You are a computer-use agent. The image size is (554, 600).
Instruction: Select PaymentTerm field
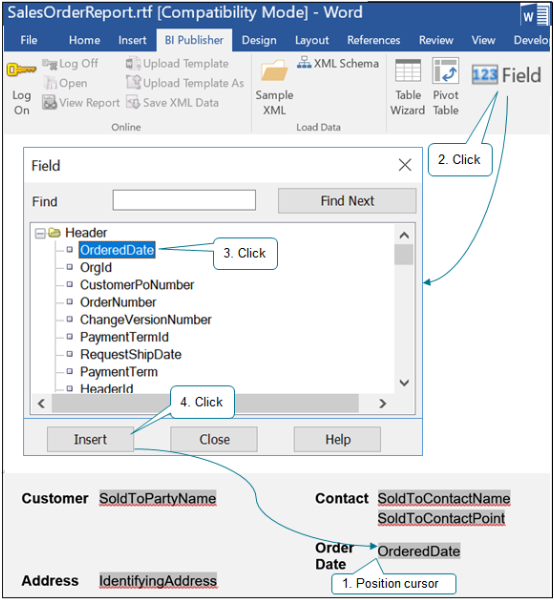(x=119, y=372)
